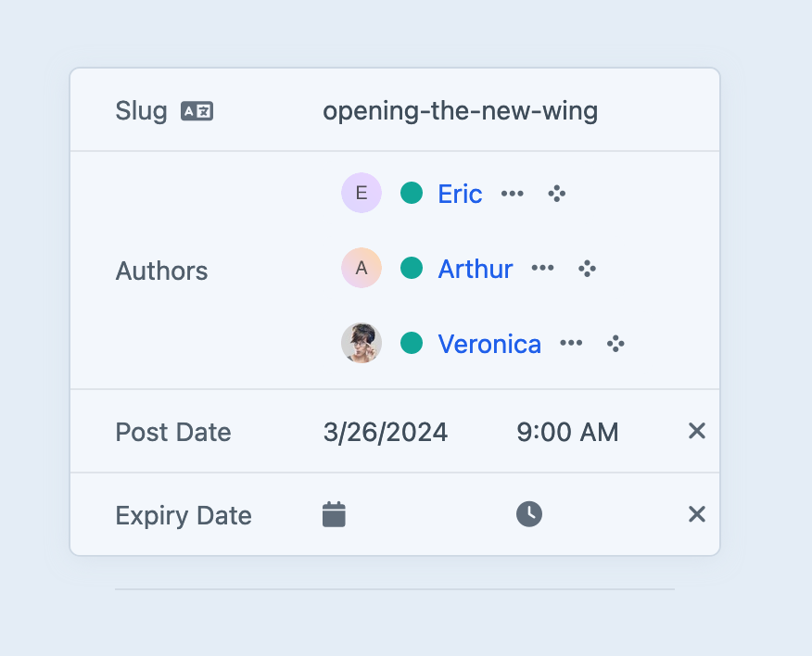Click the green status dot beside Arthur

(412, 268)
